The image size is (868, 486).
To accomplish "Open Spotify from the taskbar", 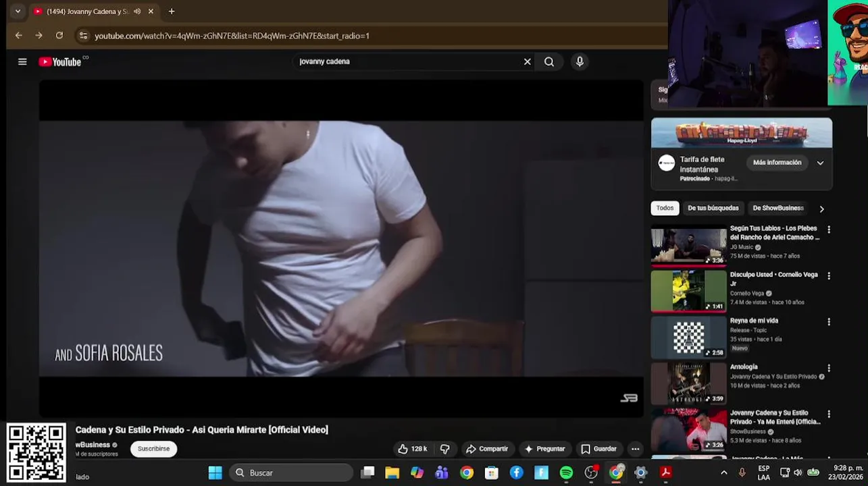I will (x=566, y=473).
